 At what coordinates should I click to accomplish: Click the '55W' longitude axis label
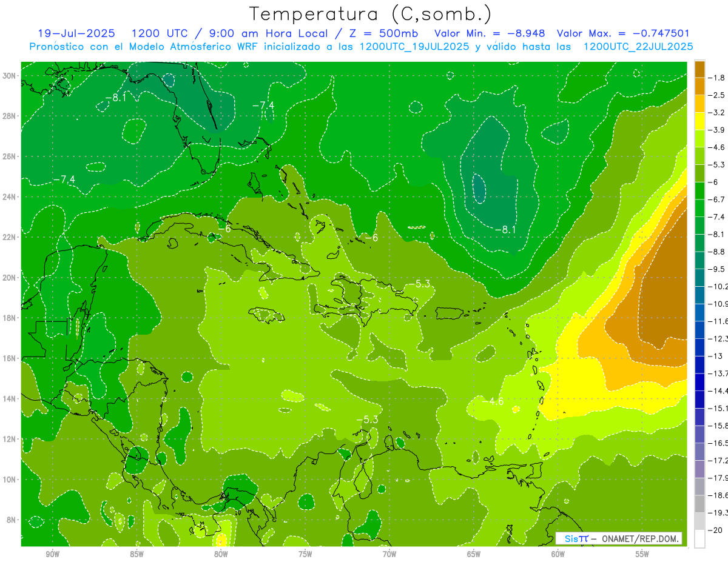[642, 554]
